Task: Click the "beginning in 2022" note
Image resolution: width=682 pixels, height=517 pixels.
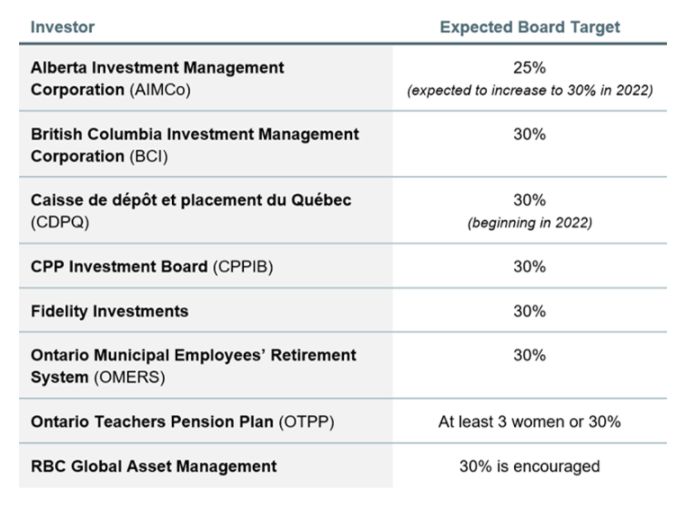Action: coord(529,223)
